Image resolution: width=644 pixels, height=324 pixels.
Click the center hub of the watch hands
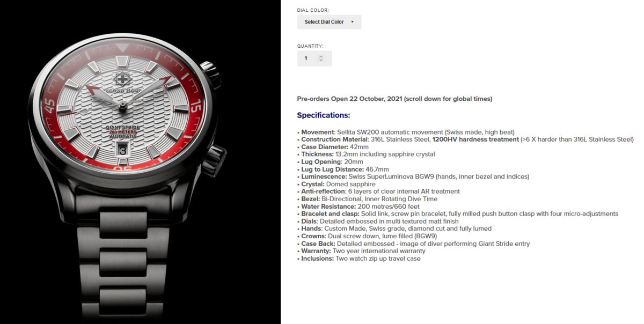122,106
